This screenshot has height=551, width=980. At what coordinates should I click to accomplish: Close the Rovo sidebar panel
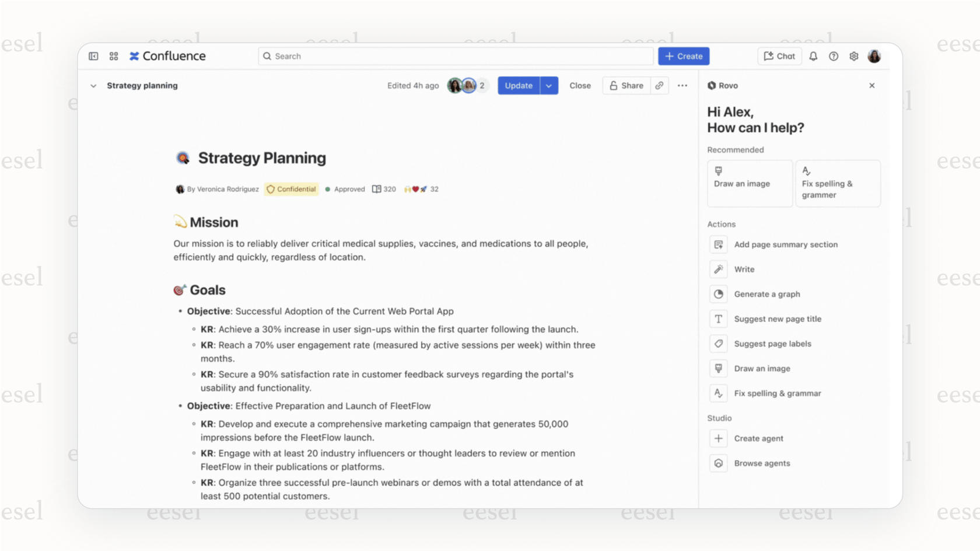click(x=872, y=85)
